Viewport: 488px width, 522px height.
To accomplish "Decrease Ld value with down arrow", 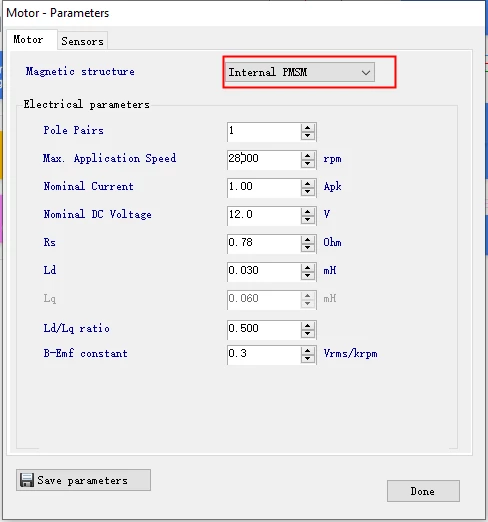I will coord(308,276).
